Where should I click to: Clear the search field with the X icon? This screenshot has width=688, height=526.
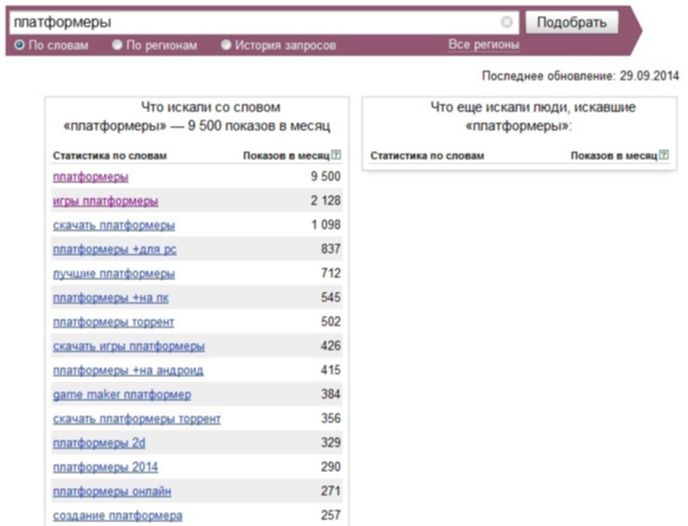pyautogui.click(x=506, y=21)
